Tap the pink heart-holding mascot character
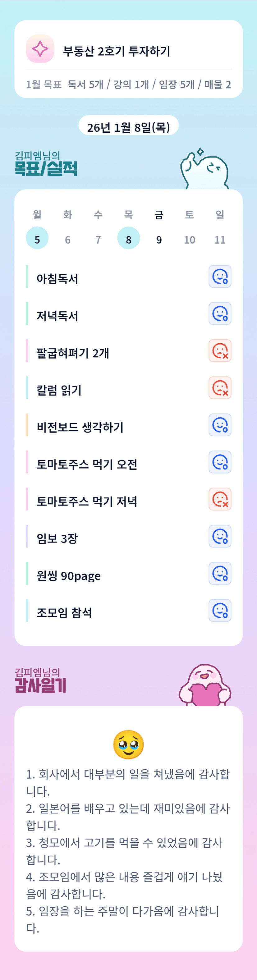 click(x=205, y=685)
